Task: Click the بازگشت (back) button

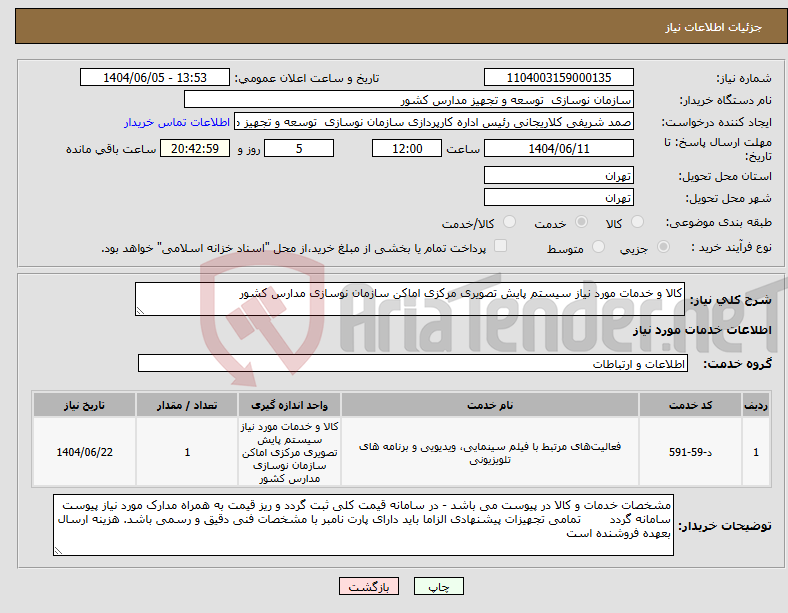Action: coord(369,586)
